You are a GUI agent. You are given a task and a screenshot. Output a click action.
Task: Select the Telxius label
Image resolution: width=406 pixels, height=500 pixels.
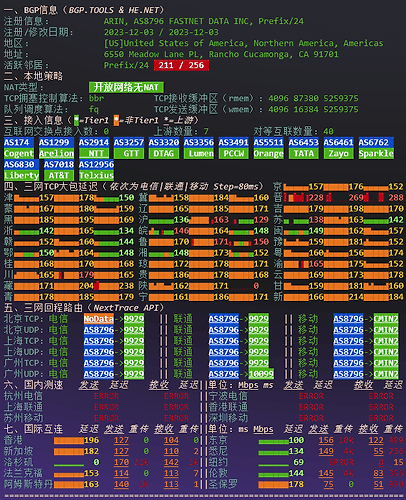(x=96, y=175)
